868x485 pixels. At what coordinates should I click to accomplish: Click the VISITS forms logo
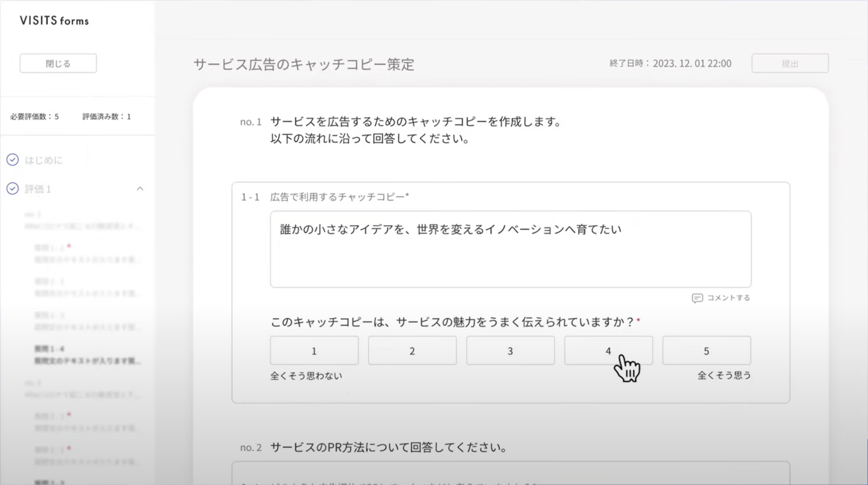pos(54,21)
